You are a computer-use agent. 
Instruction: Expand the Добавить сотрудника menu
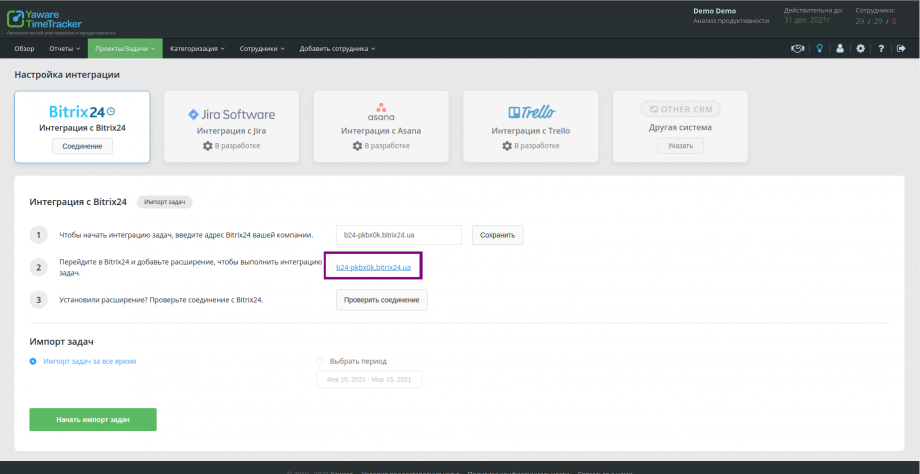click(x=337, y=49)
